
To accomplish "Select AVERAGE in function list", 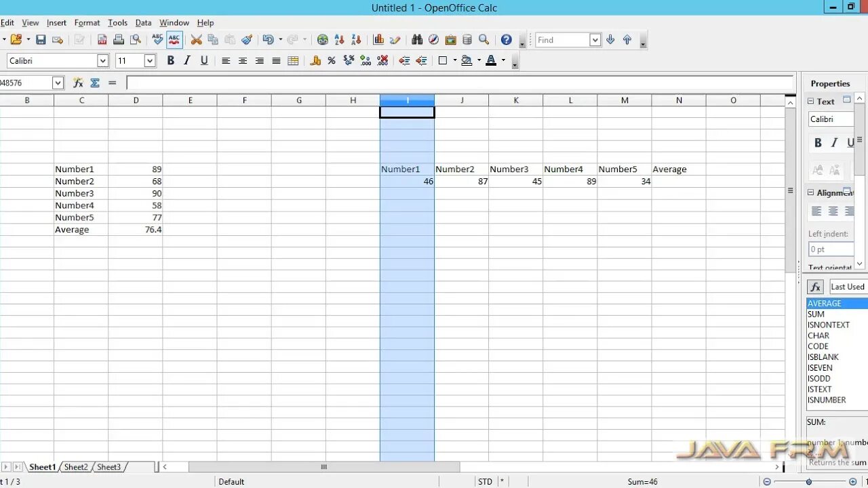I will coord(837,304).
